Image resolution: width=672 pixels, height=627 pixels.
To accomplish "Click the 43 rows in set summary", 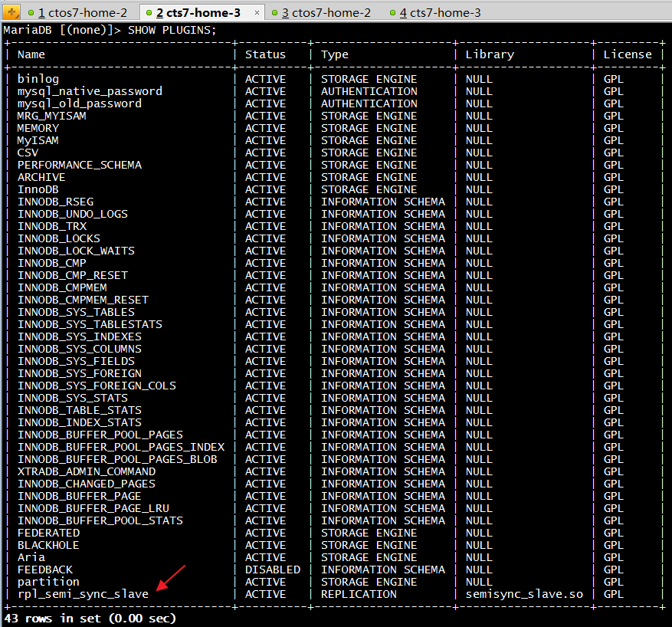I will (x=90, y=619).
